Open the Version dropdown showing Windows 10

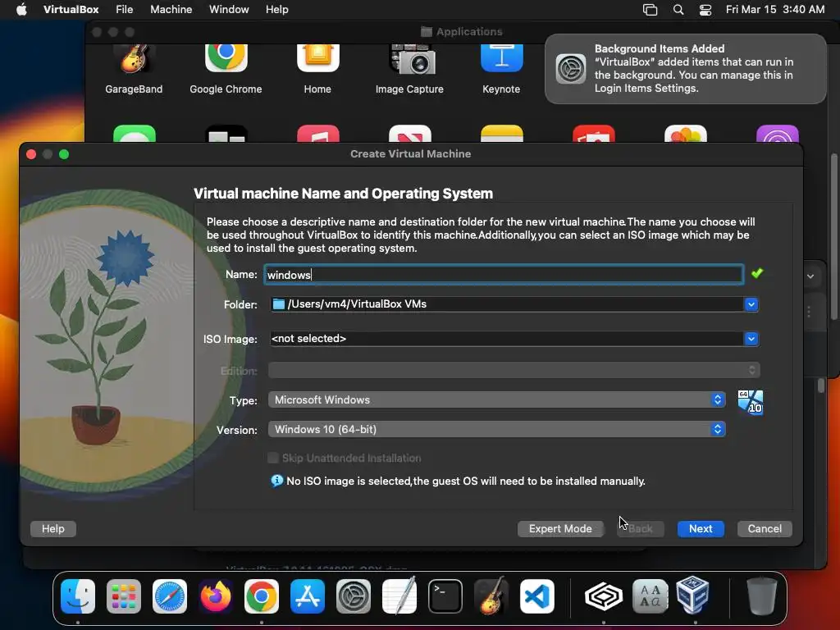496,429
